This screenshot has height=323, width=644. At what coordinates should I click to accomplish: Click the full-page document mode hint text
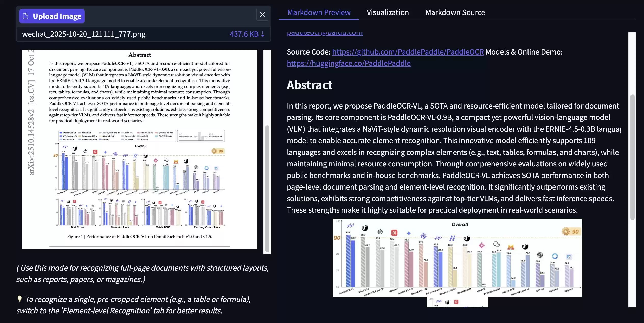[x=143, y=274]
